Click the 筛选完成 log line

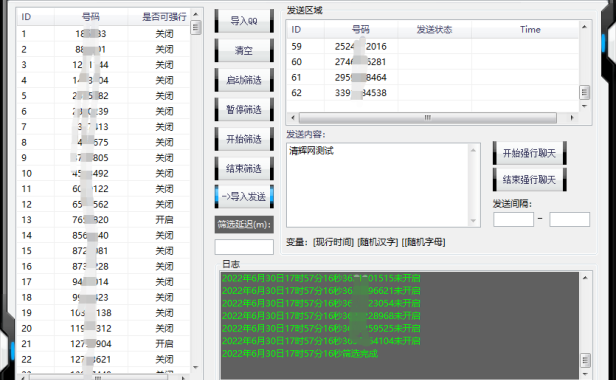click(300, 354)
